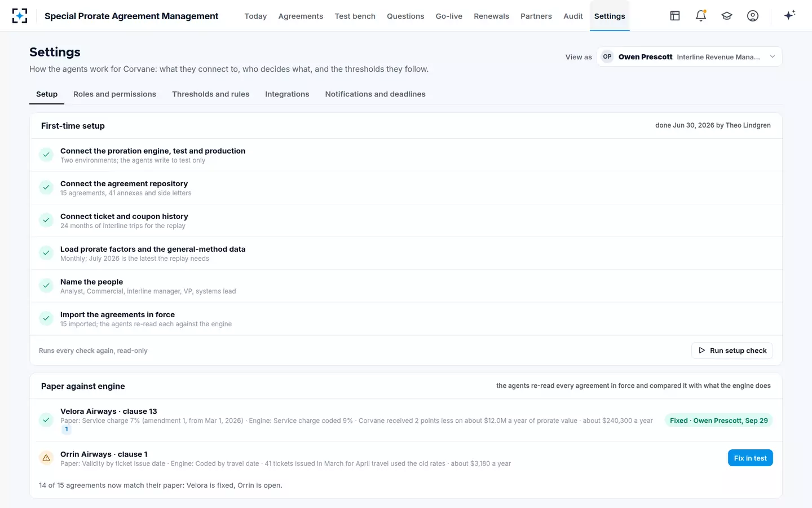812x508 pixels.
Task: Click the OP avatar in the View as selector
Action: coord(607,56)
